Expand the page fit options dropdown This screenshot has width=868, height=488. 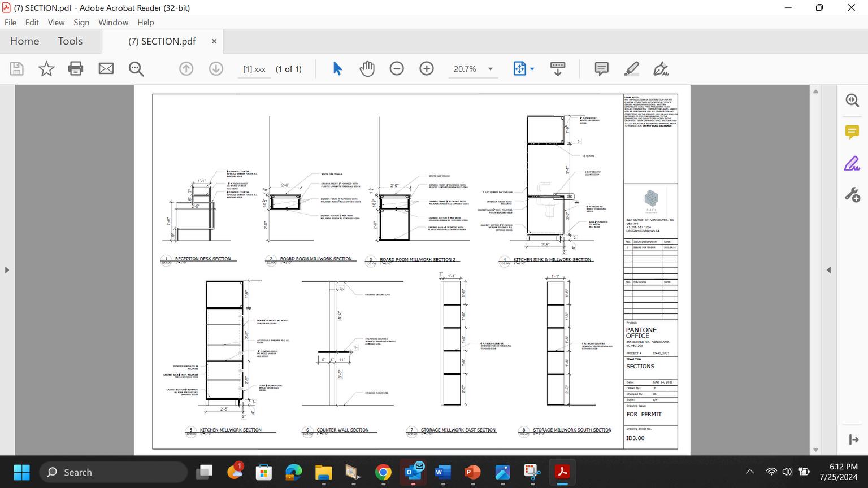(532, 69)
